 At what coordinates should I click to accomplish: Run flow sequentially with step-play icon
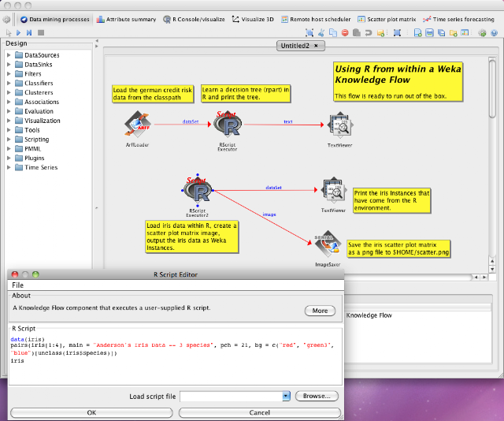tap(29, 32)
